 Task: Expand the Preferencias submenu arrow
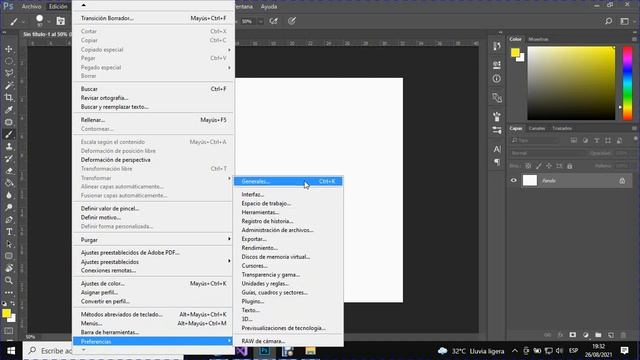coord(229,341)
